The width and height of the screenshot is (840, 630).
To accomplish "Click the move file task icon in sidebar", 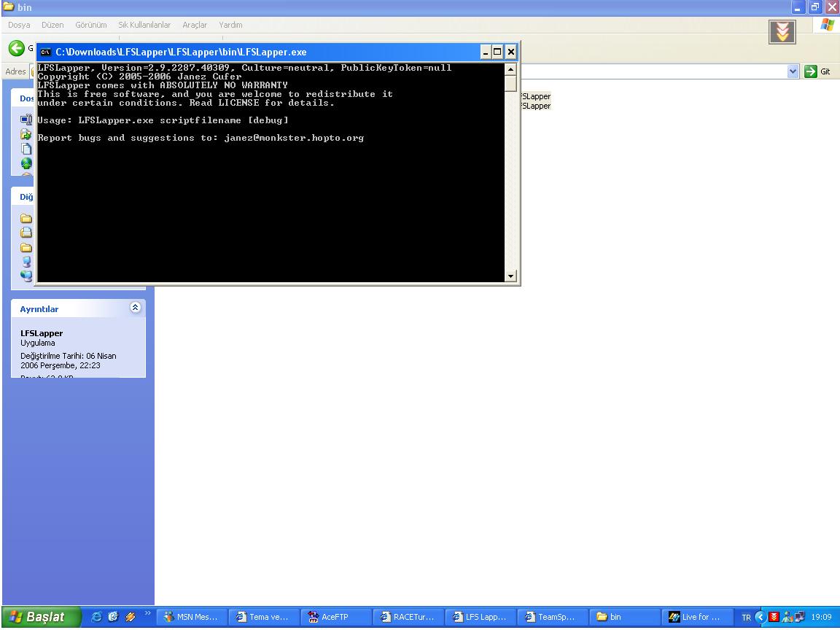I will coord(26,134).
